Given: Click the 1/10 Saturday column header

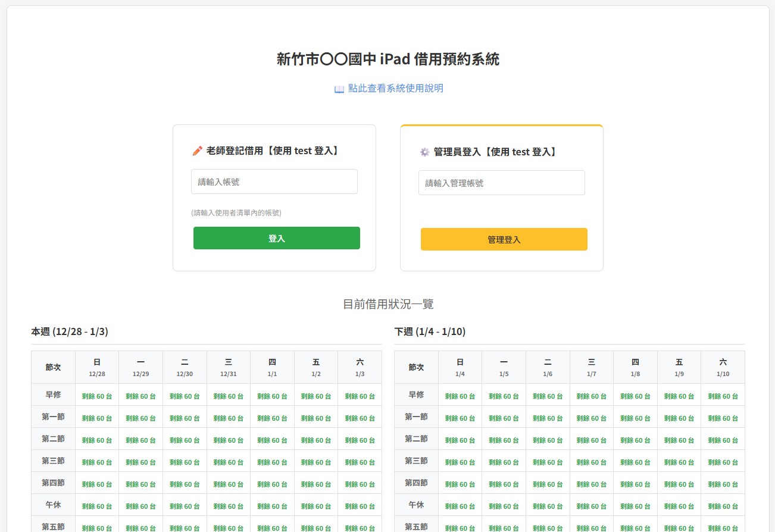Looking at the screenshot, I should tap(723, 367).
